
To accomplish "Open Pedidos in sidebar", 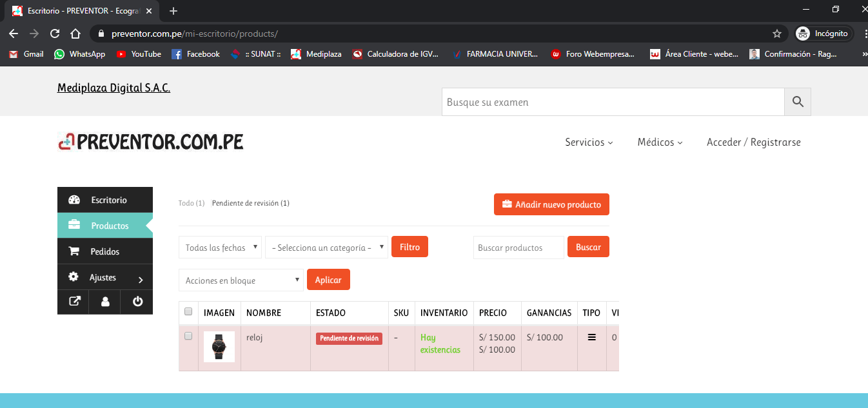I will click(x=105, y=251).
